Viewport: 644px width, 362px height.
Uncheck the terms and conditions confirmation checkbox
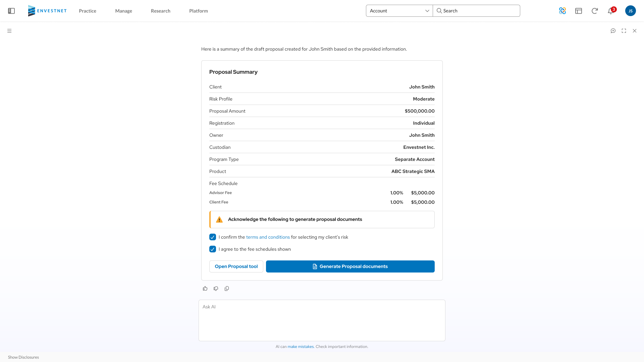pyautogui.click(x=213, y=237)
